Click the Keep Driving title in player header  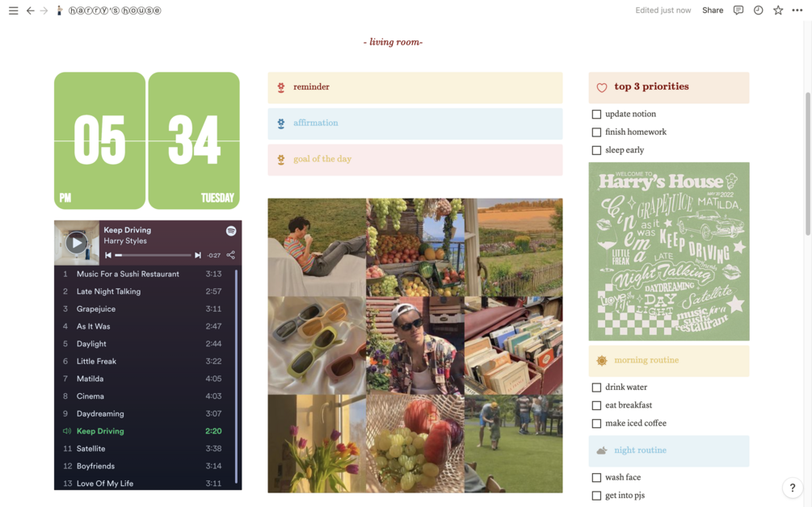pyautogui.click(x=128, y=230)
